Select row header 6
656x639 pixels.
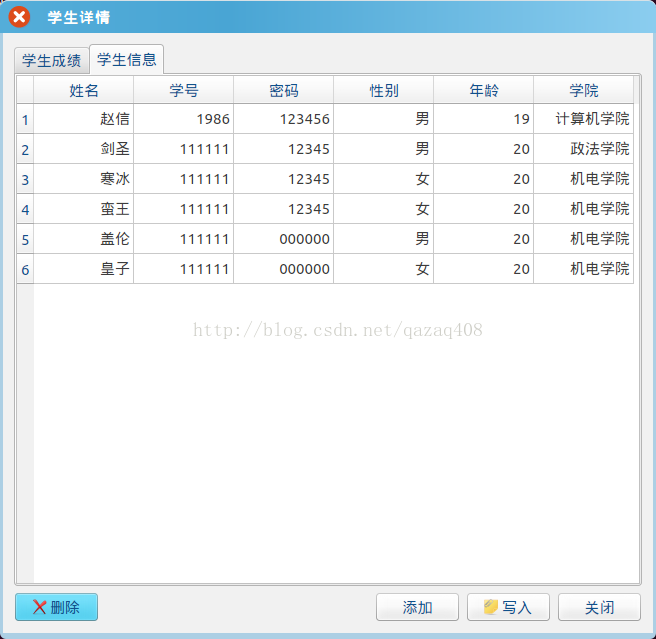point(25,269)
